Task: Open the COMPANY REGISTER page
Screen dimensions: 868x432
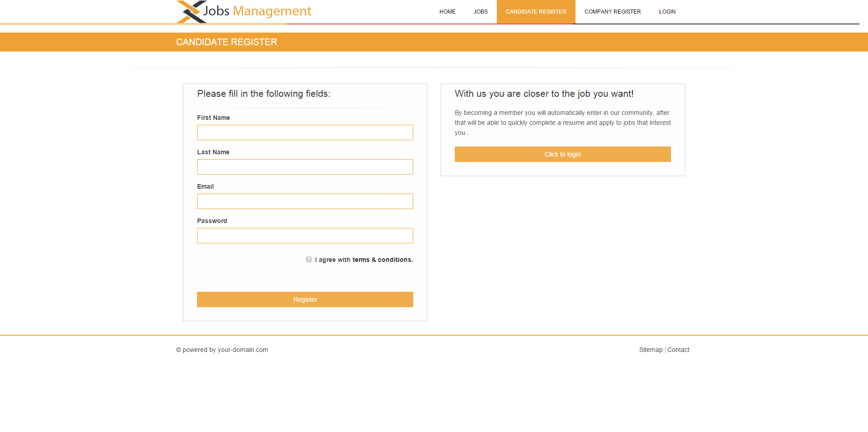Action: 612,12
